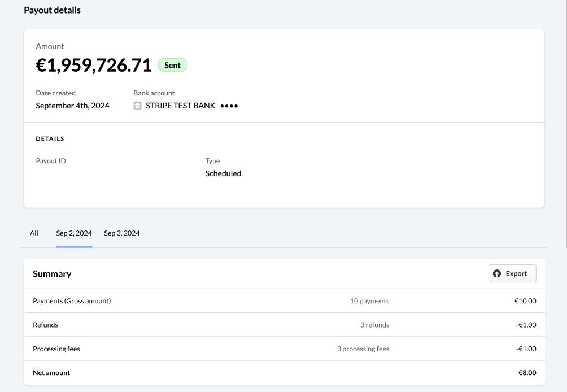
Task: Select the Processing fees row
Action: pos(56,349)
